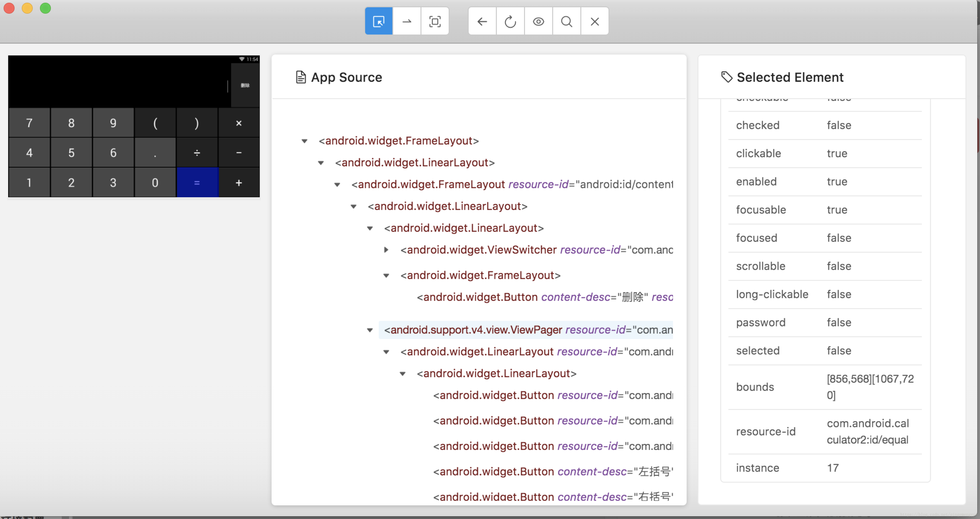Tap the 4 key on calculator screenshot

[x=29, y=153]
